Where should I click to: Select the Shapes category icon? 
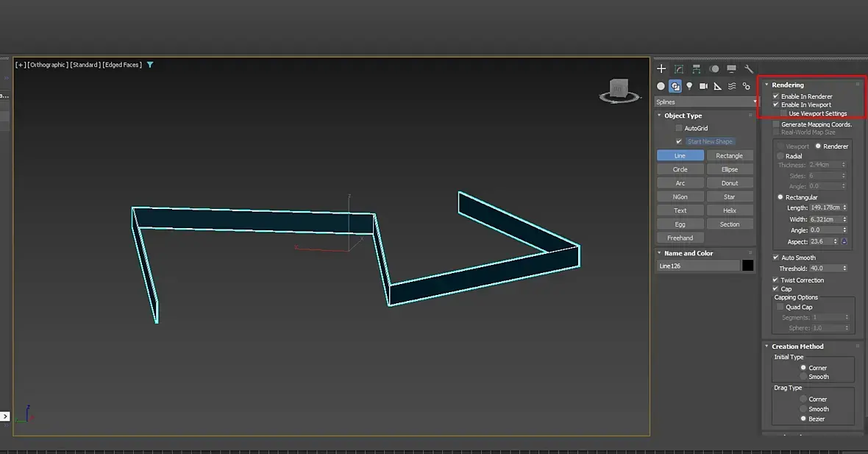[675, 86]
